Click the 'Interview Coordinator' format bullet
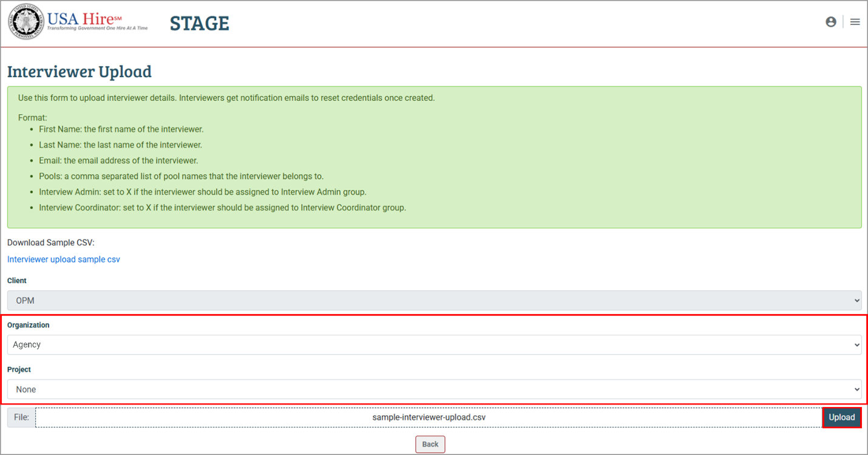The height and width of the screenshot is (455, 868). 223,208
